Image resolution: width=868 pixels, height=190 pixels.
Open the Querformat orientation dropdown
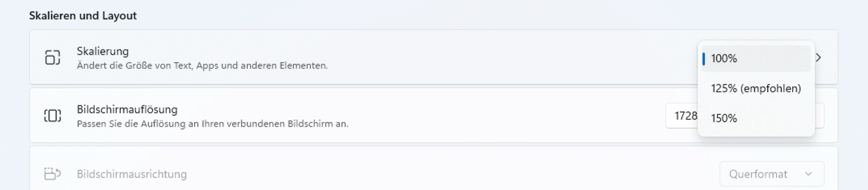tap(771, 174)
